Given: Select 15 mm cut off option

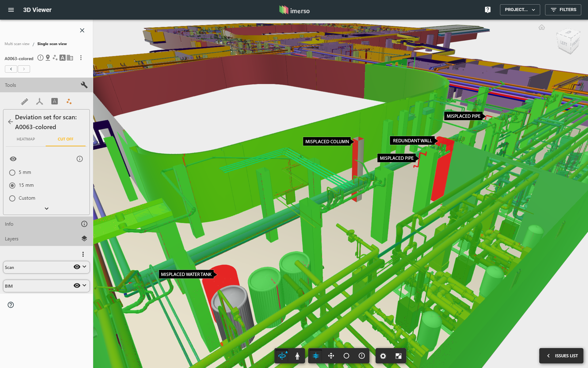Looking at the screenshot, I should (12, 186).
